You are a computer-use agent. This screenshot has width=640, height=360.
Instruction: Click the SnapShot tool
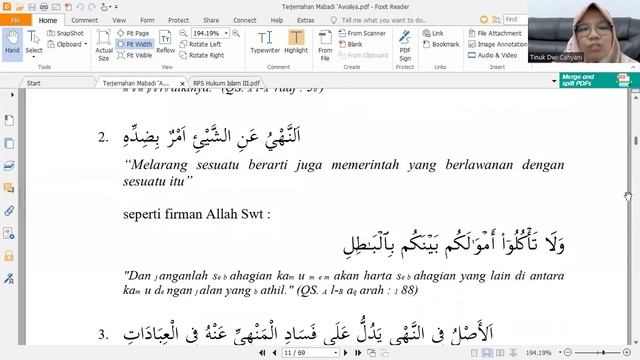(x=65, y=33)
